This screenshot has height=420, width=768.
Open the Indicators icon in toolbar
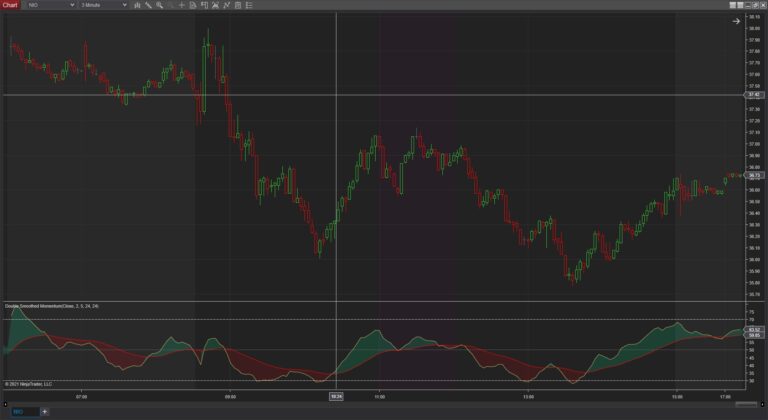tap(215, 5)
